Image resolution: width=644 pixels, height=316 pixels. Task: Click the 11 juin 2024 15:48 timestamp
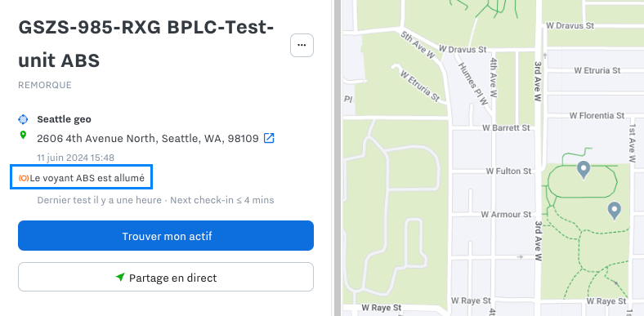(x=75, y=158)
